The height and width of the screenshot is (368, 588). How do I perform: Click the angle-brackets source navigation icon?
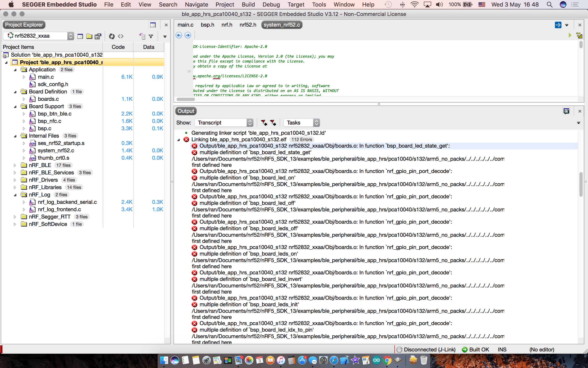click(x=120, y=36)
